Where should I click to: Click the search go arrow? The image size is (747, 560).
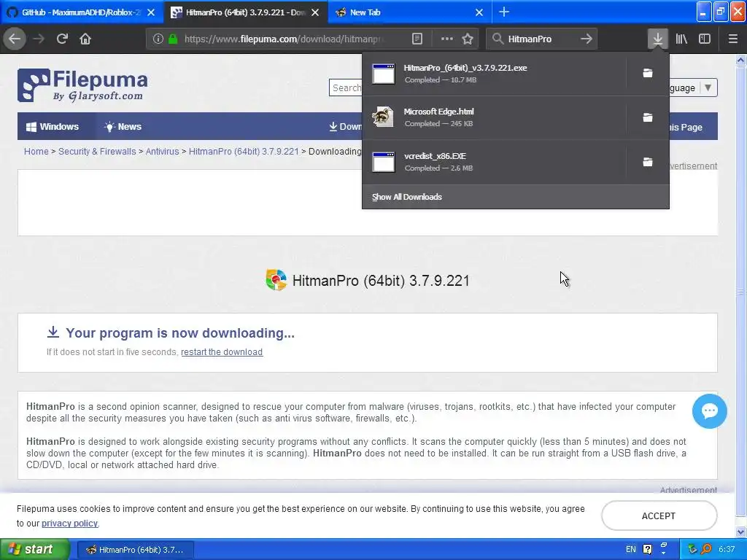pos(587,39)
